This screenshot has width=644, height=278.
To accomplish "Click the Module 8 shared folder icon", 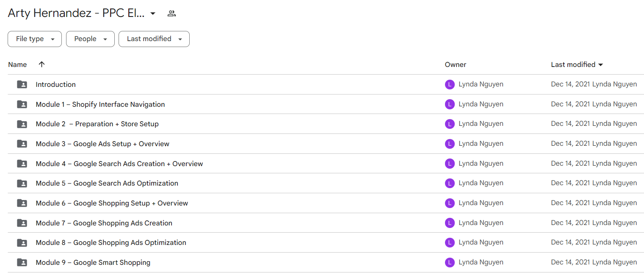I will 22,243.
